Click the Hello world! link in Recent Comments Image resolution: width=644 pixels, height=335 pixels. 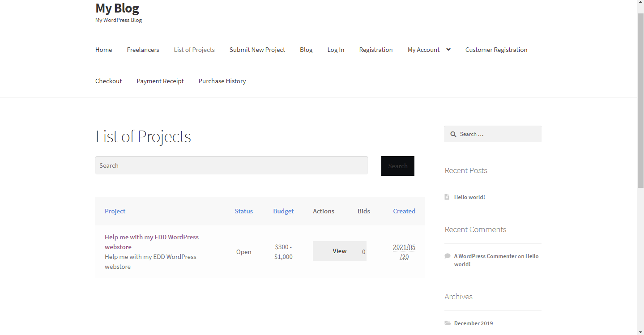point(496,260)
